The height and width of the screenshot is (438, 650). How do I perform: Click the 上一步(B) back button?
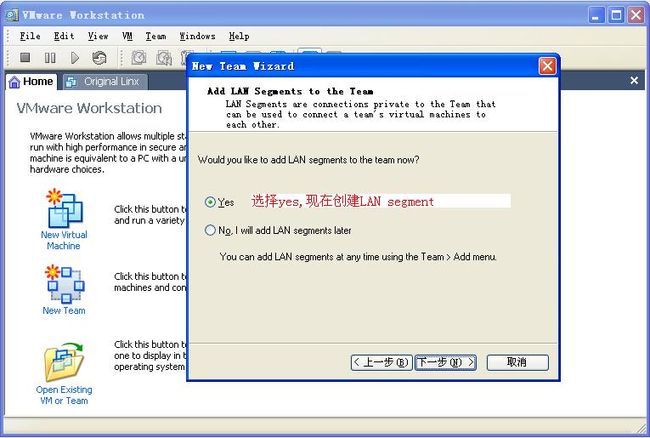pos(381,363)
